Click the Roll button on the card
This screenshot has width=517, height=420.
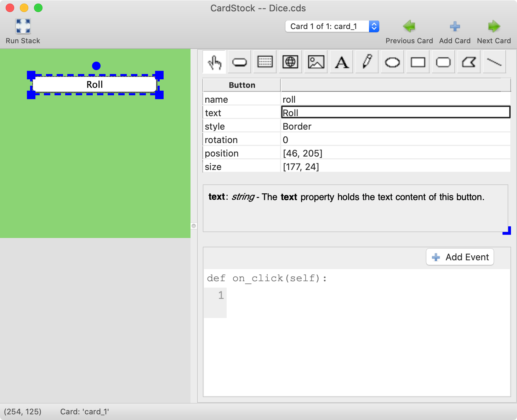point(95,85)
